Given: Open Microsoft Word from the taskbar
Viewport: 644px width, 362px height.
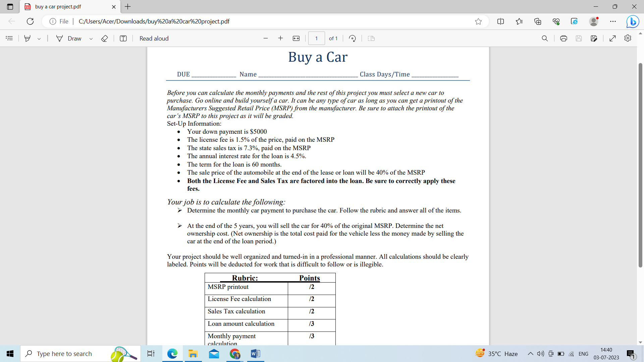Looking at the screenshot, I should coord(256,354).
